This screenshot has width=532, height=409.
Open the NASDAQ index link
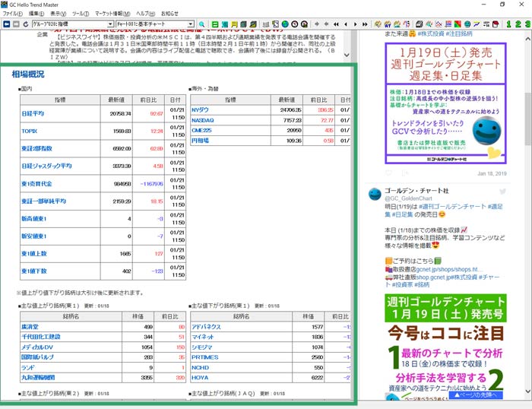(x=203, y=120)
